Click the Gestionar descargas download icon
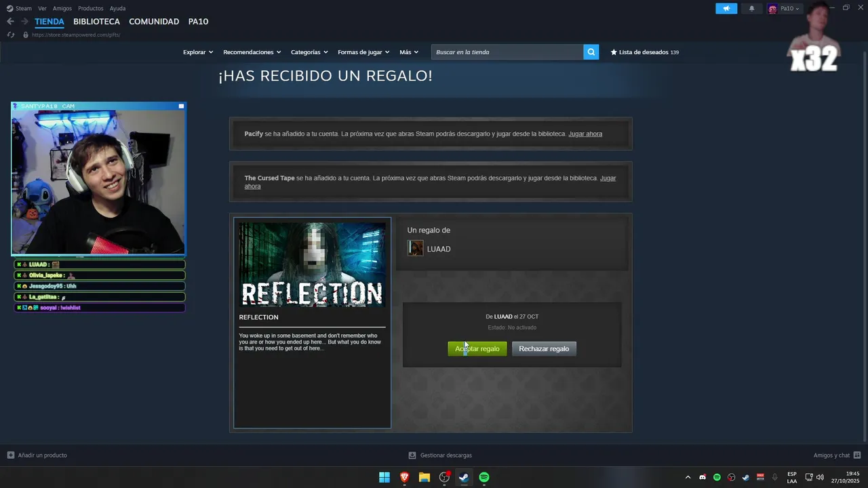 [412, 455]
